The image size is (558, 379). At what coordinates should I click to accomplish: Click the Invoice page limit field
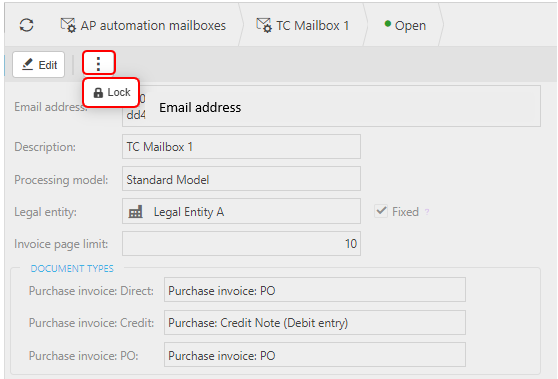[241, 243]
